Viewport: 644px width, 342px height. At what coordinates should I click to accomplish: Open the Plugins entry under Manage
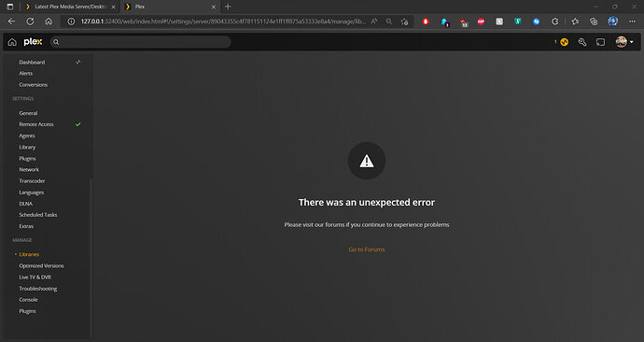(x=27, y=311)
